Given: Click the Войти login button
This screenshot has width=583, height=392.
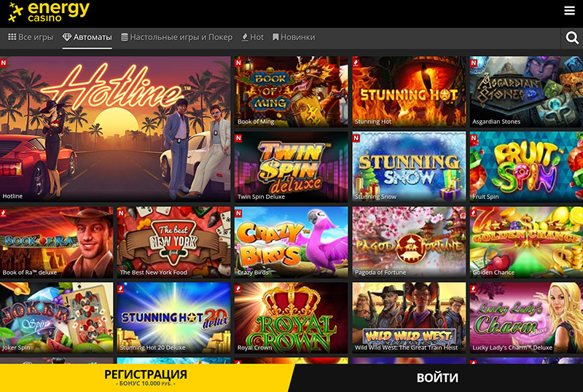Looking at the screenshot, I should (x=437, y=377).
